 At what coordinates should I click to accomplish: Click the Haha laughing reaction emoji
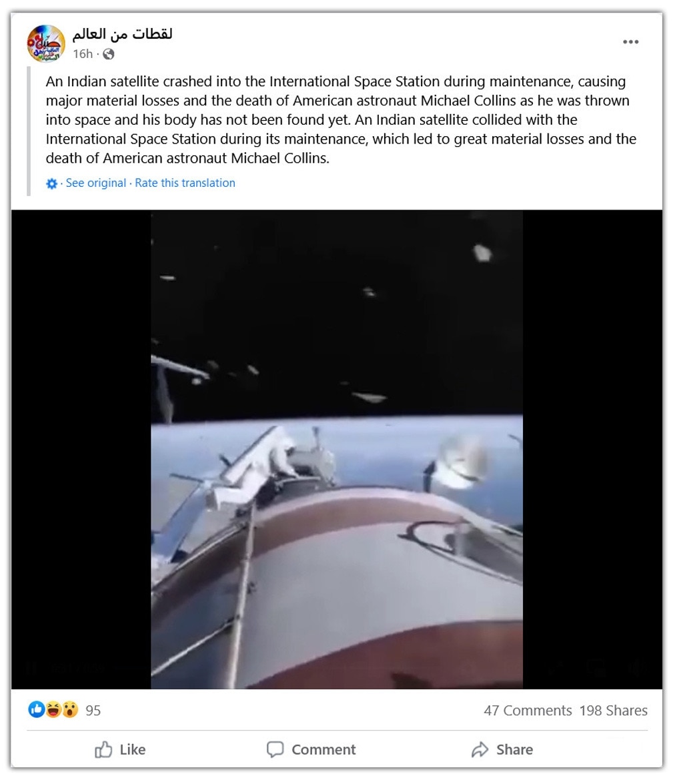[x=53, y=709]
